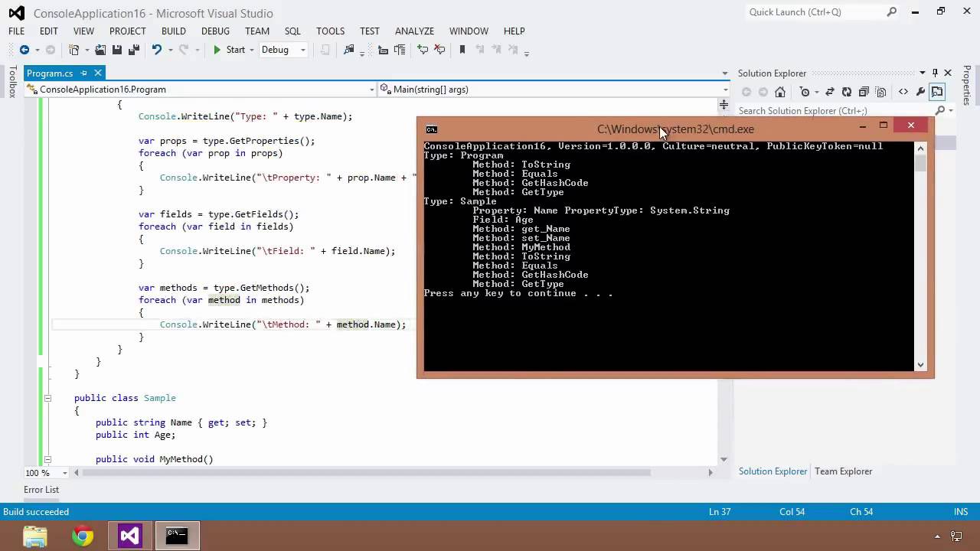Undo the last edit via toolbar

tap(156, 50)
